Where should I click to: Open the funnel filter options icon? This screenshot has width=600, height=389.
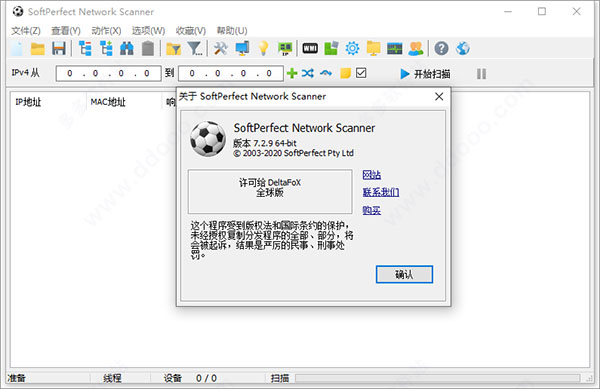click(195, 49)
